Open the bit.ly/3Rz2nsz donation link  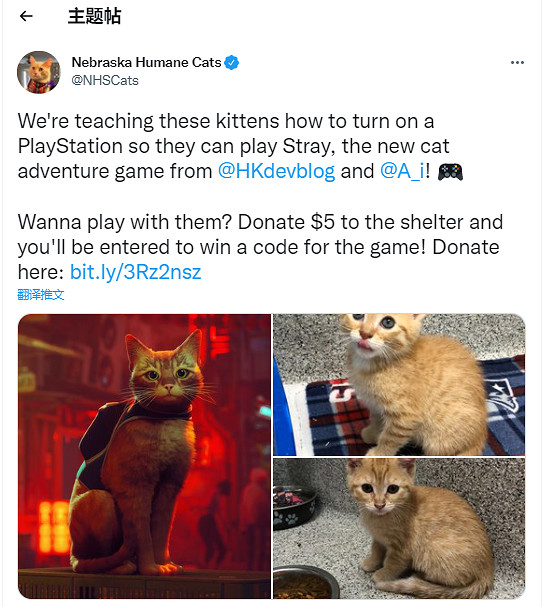(x=136, y=272)
